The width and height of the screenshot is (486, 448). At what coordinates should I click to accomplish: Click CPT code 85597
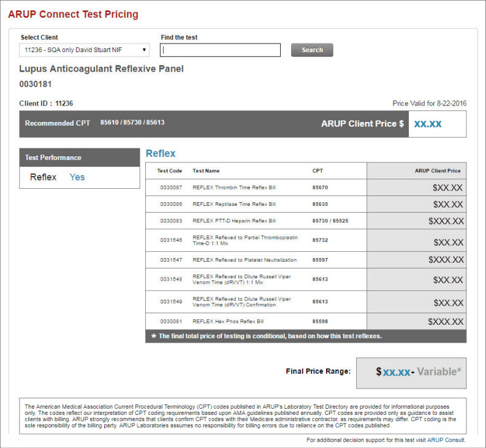coord(320,260)
